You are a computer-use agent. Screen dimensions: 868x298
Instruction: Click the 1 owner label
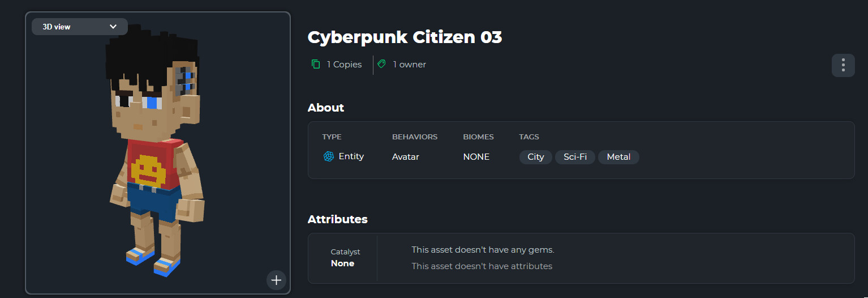(409, 65)
